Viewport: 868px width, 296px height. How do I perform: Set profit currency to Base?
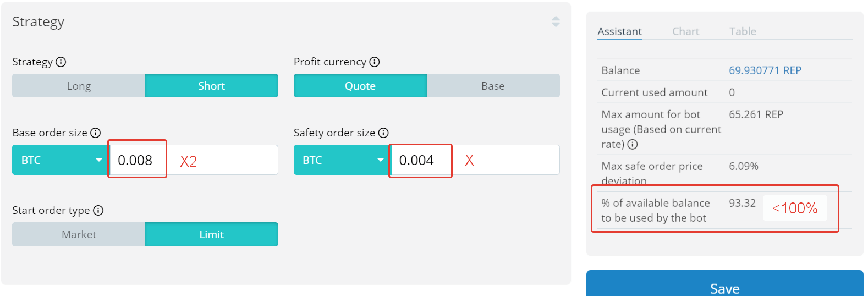pyautogui.click(x=493, y=86)
